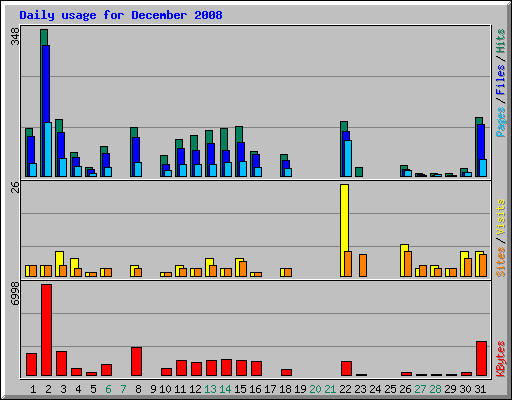
Task: Click day "22" on the x-axis
Action: pyautogui.click(x=345, y=389)
